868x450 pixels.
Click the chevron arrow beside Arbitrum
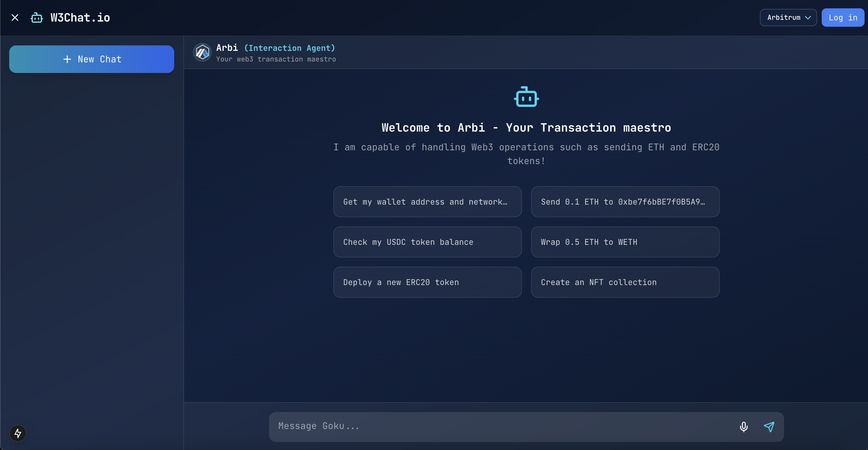click(x=808, y=18)
